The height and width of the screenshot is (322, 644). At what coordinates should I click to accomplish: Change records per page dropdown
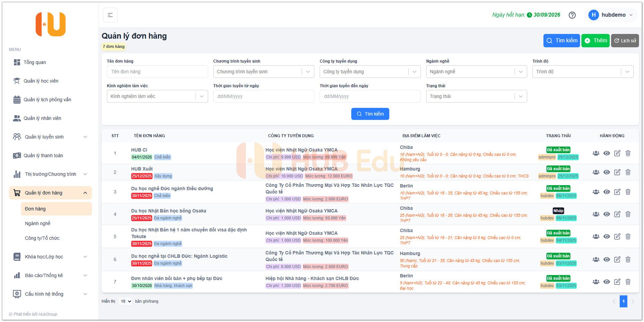coord(125,301)
